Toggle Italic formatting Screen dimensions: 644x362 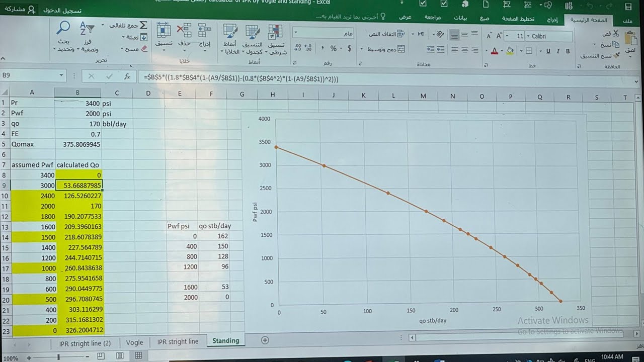point(558,51)
